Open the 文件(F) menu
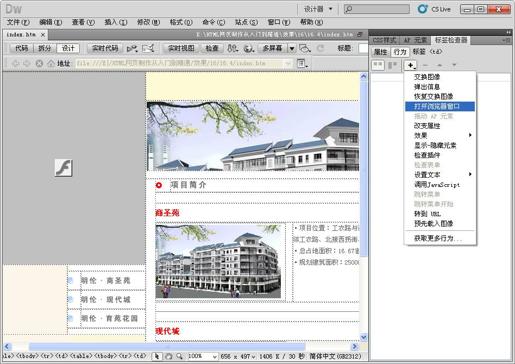Screen dimensions: 515x364 pos(18,22)
